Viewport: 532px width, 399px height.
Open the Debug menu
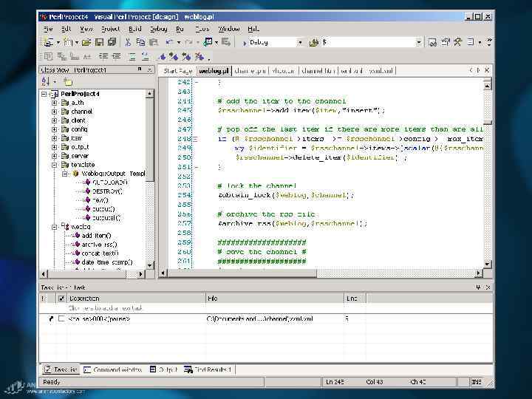click(158, 28)
